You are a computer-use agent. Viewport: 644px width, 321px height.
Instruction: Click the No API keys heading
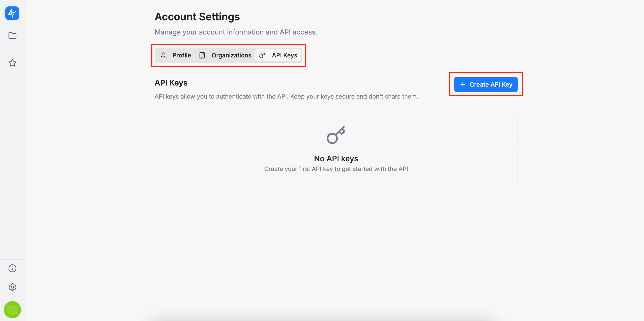point(336,159)
